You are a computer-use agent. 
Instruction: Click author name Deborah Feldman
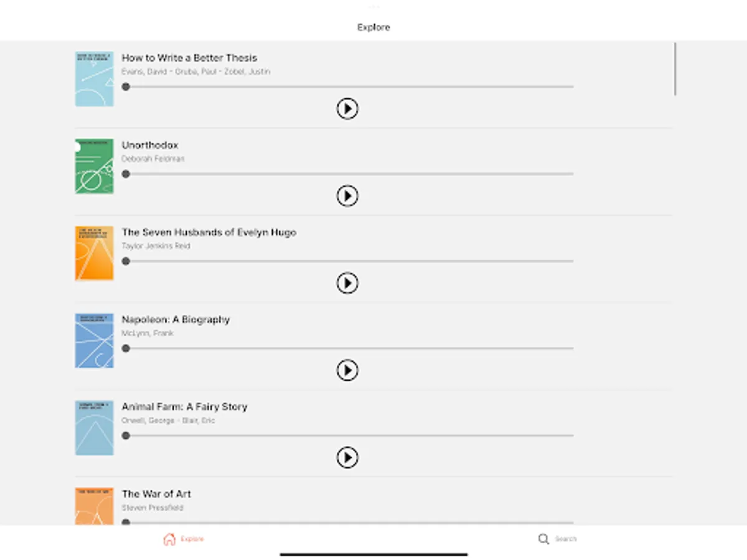pos(153,159)
